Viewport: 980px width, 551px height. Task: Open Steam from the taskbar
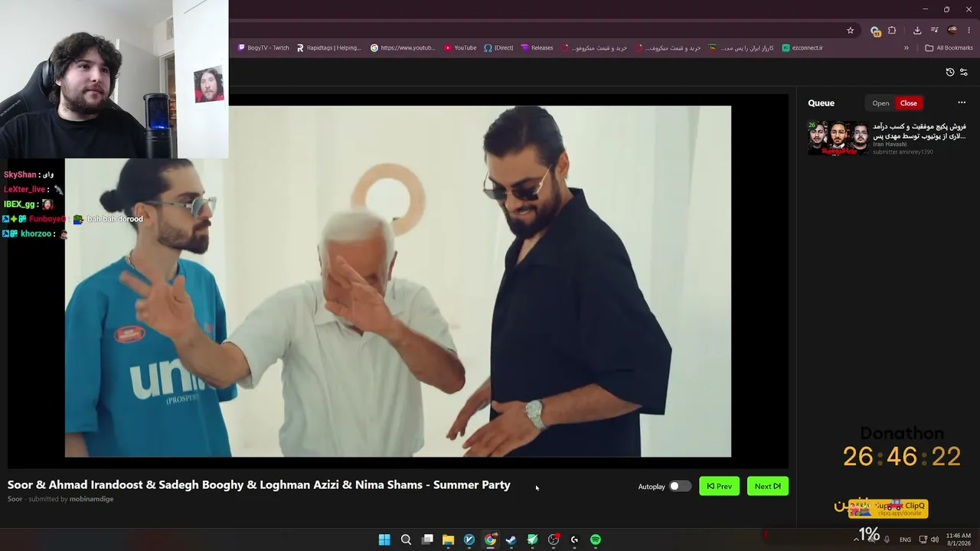click(511, 540)
